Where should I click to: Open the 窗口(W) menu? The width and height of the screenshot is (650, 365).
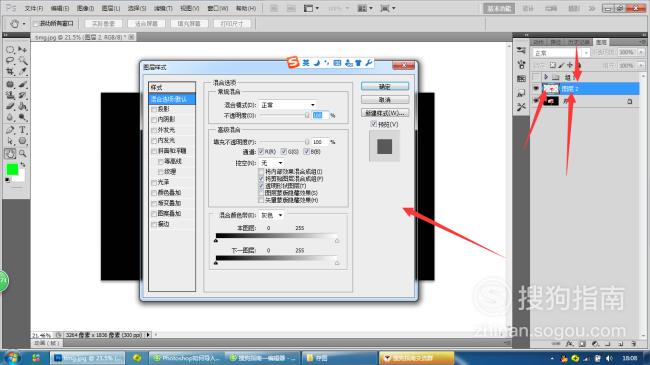tap(218, 8)
